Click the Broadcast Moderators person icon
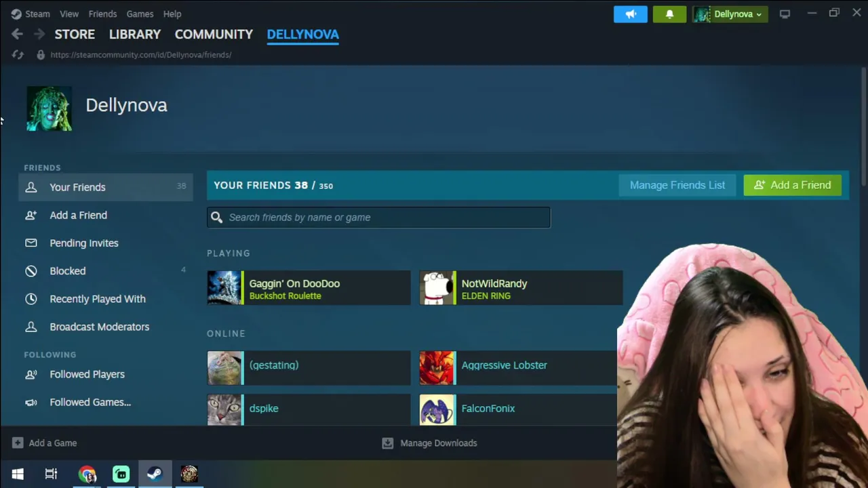Viewport: 868px width, 488px height. click(x=31, y=327)
